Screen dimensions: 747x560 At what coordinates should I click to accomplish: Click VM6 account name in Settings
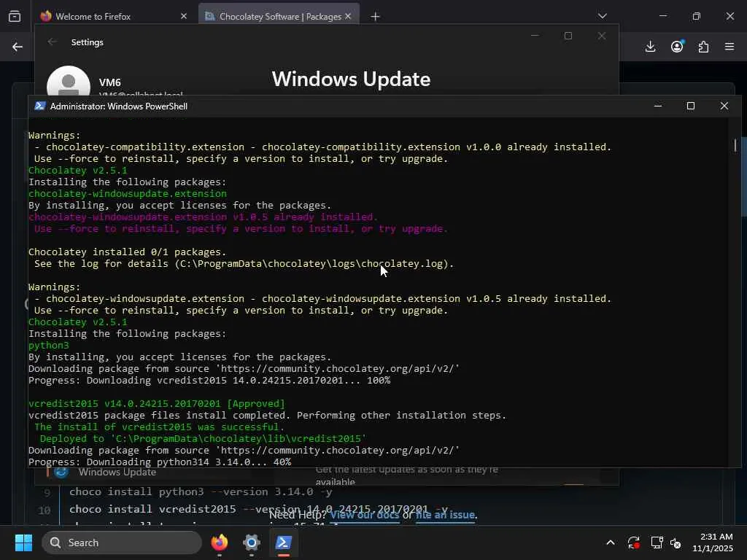(x=110, y=82)
